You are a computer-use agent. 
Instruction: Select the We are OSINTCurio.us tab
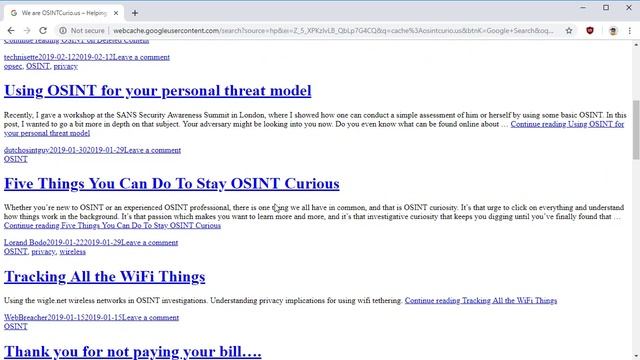pos(63,13)
